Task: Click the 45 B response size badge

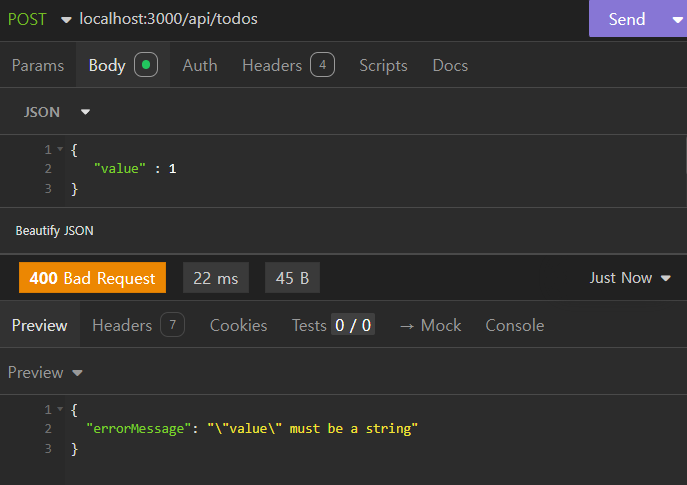Action: [292, 278]
